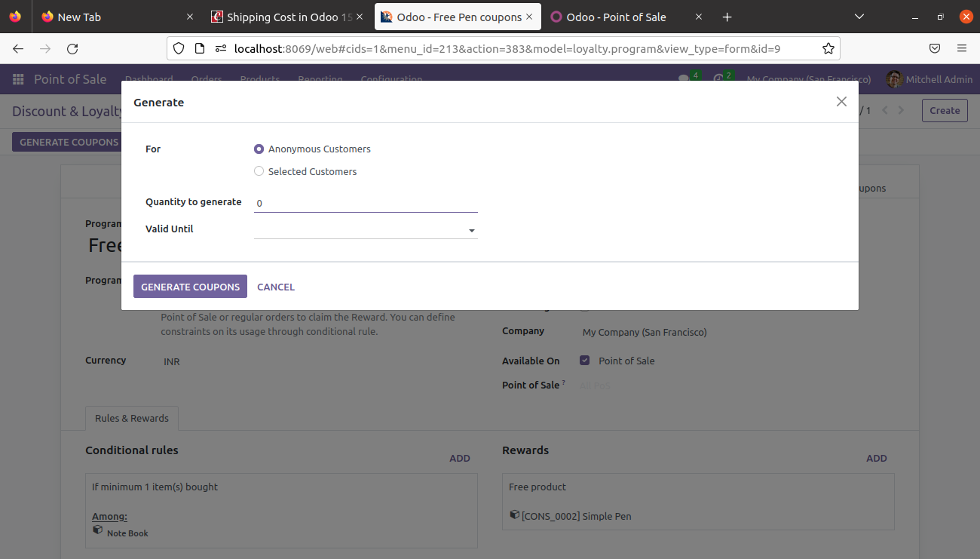Switch to the New Tab browser tab
The image size is (980, 559).
[116, 17]
